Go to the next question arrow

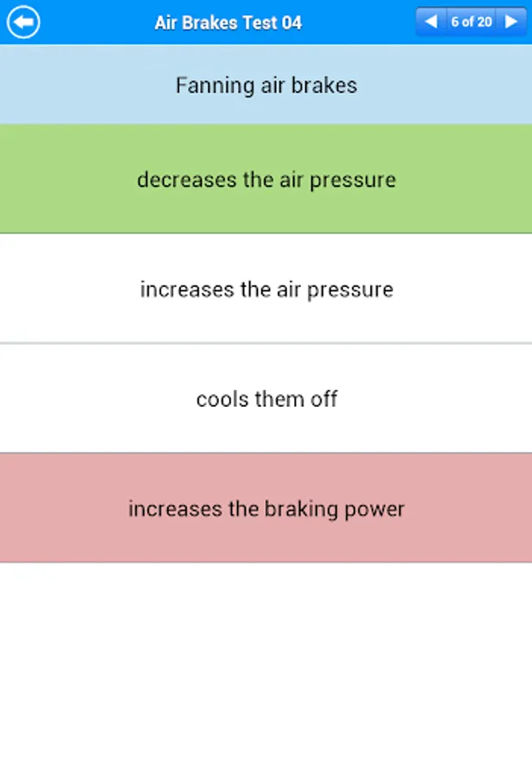512,22
